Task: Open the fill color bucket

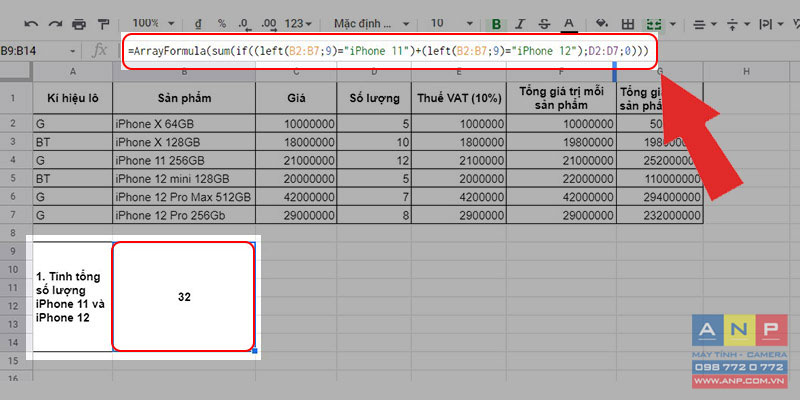Action: pyautogui.click(x=603, y=23)
